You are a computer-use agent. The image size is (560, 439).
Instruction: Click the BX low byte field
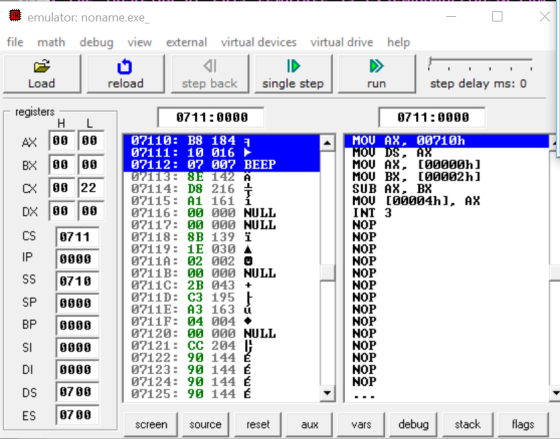(90, 165)
